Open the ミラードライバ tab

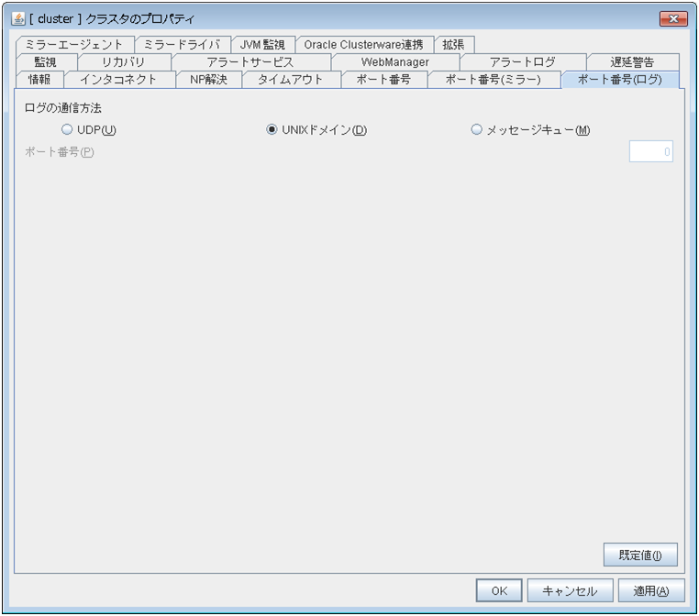[183, 45]
